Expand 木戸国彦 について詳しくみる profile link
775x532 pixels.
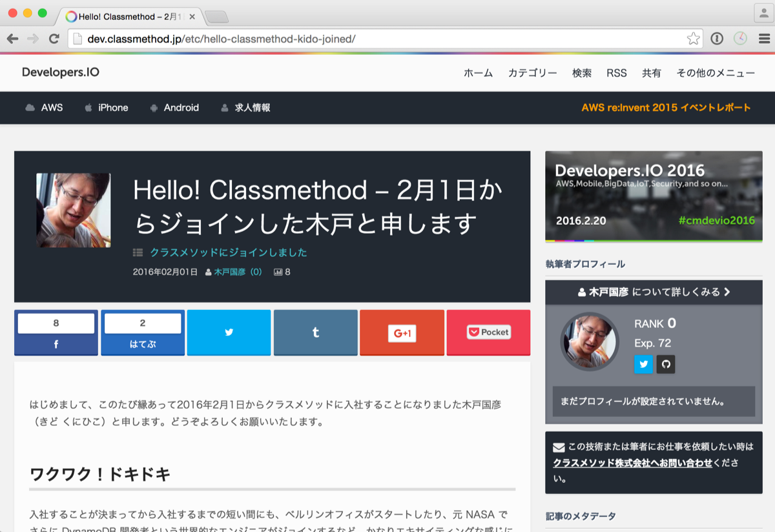(x=654, y=292)
